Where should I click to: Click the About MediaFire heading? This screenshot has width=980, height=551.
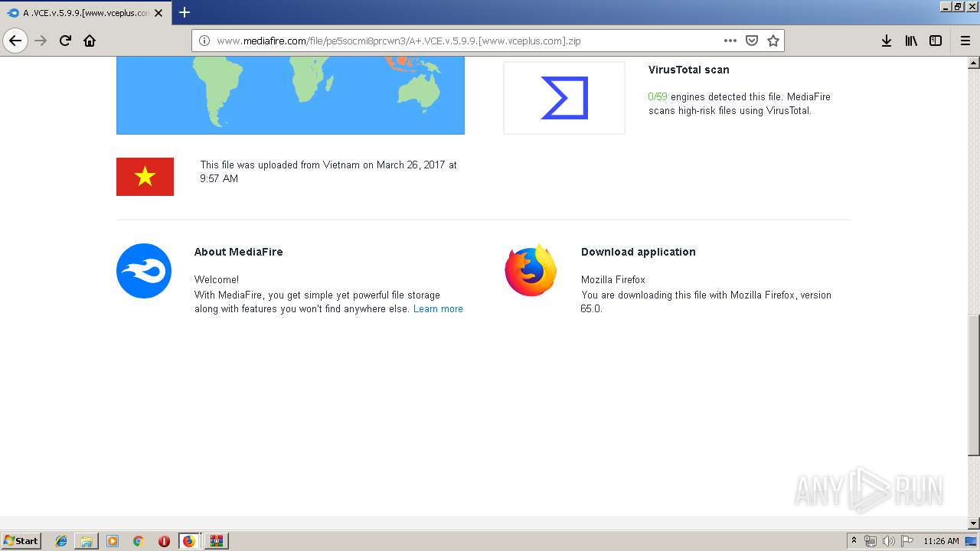(x=238, y=252)
